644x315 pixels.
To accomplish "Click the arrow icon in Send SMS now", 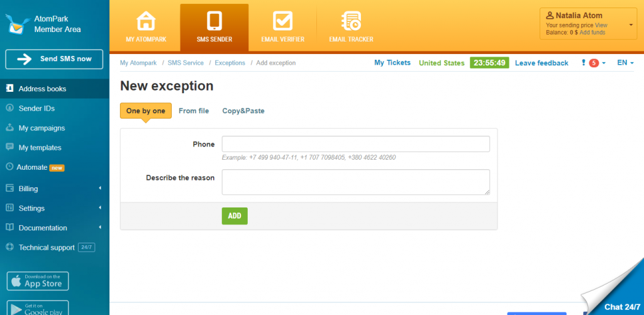I will tap(25, 59).
